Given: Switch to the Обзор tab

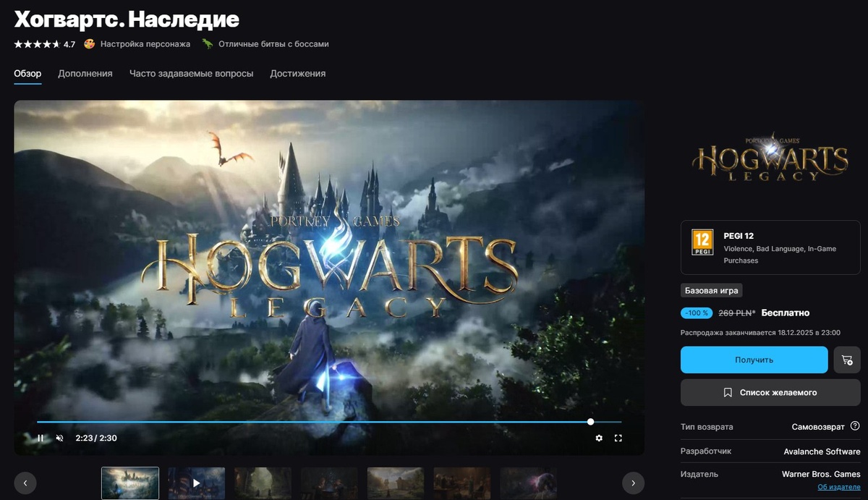Looking at the screenshot, I should point(27,74).
